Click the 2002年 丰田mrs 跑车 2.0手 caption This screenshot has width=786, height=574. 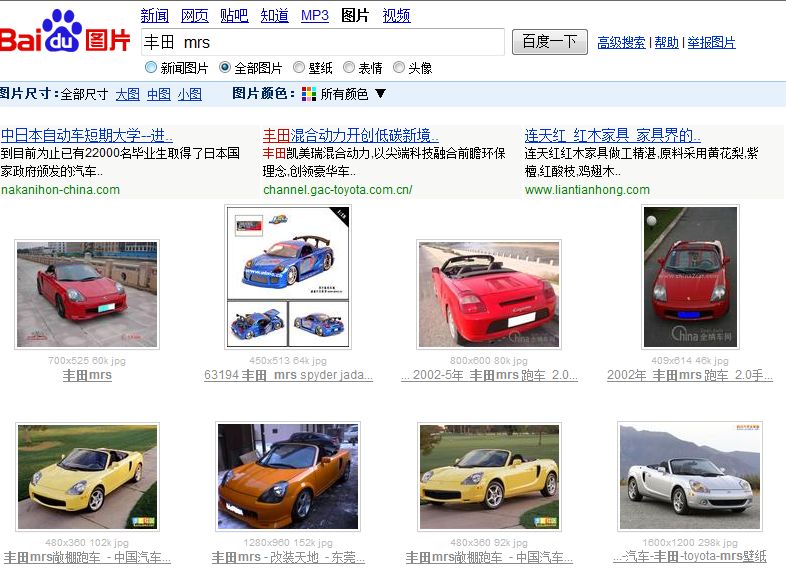(690, 375)
